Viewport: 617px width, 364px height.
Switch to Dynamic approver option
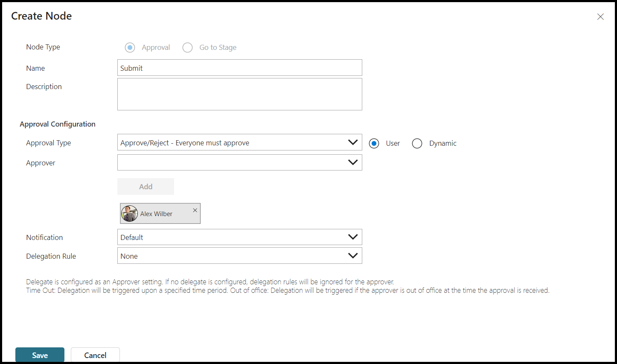click(x=417, y=144)
